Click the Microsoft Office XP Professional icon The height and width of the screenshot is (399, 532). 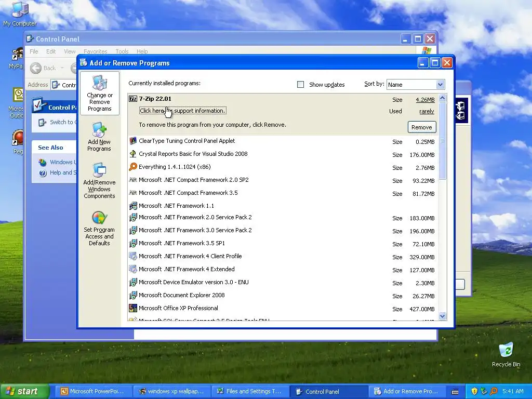(133, 308)
